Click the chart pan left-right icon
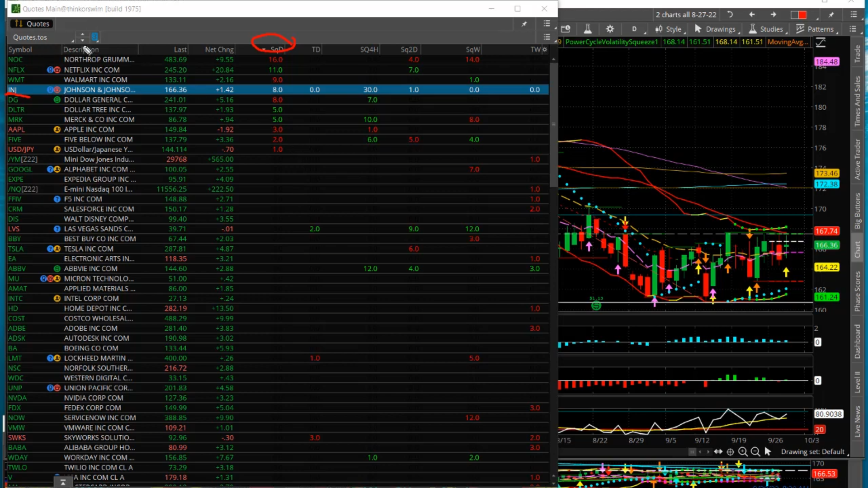The image size is (868, 488). 718,451
